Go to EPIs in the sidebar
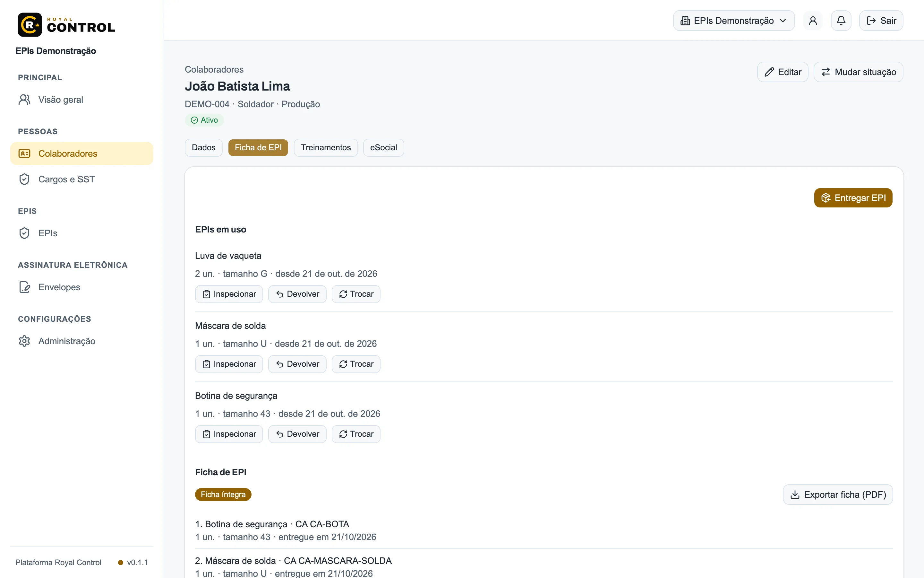 (82, 233)
